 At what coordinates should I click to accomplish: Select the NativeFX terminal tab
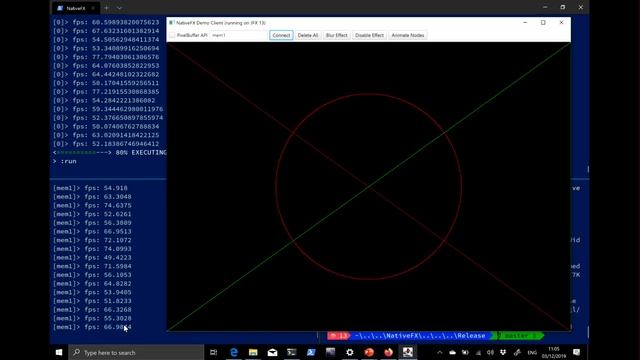76,8
